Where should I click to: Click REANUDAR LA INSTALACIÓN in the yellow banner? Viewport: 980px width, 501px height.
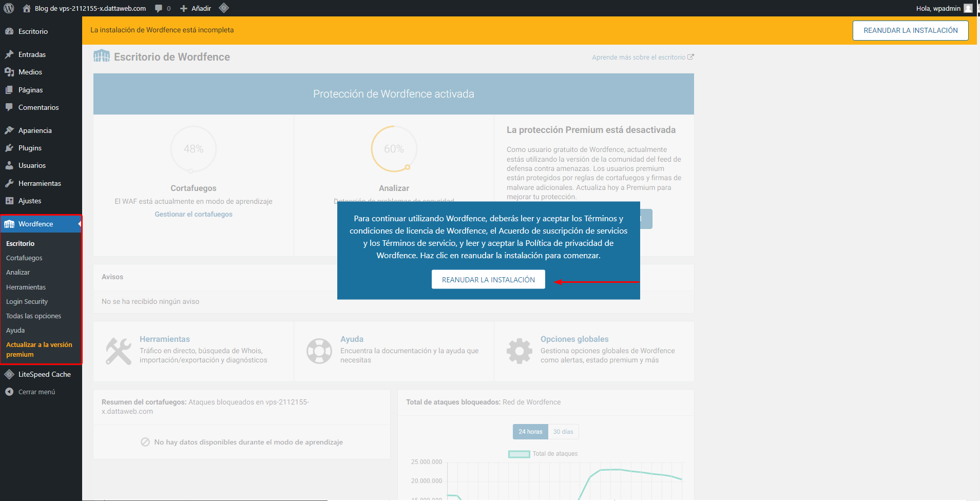click(x=911, y=30)
